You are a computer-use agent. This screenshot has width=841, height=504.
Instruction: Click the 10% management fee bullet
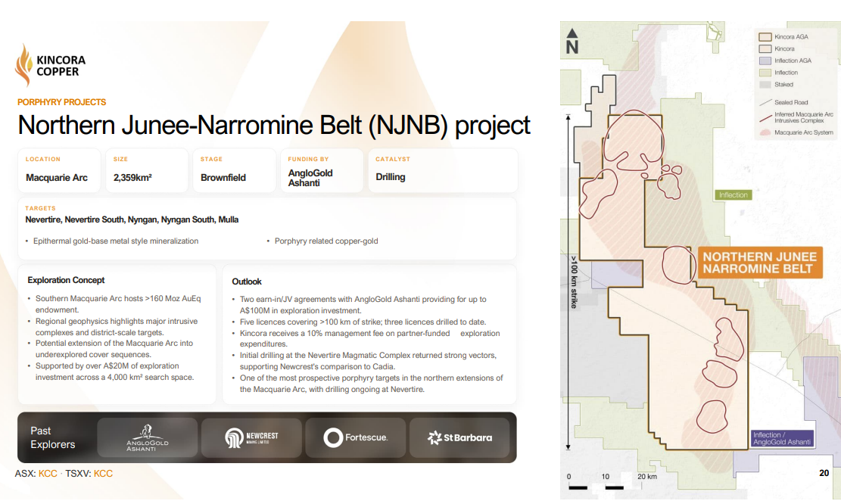[369, 338]
